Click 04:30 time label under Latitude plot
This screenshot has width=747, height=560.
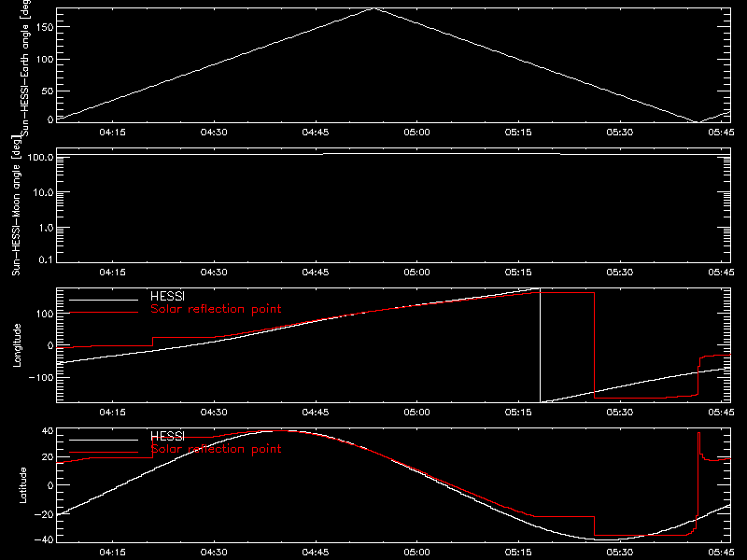[214, 552]
